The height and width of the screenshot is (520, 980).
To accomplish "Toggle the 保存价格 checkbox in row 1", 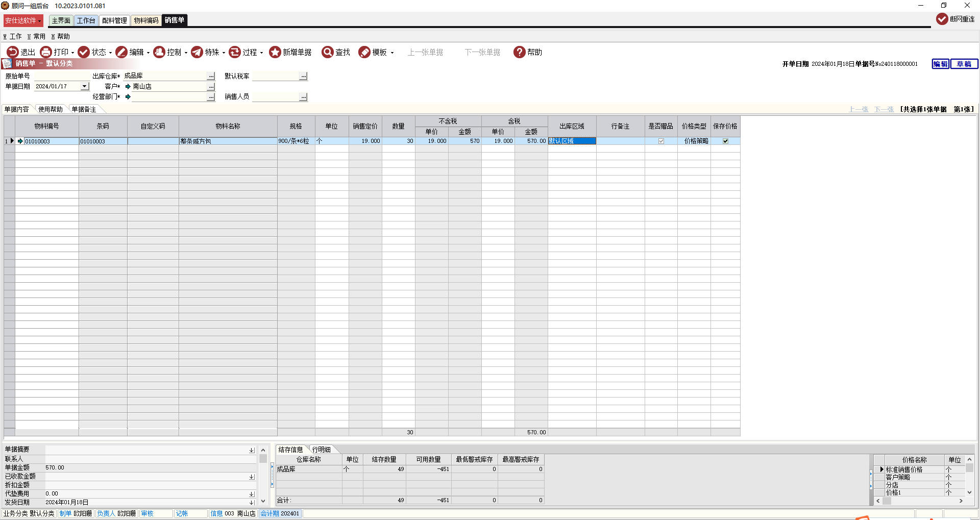I will pyautogui.click(x=725, y=141).
